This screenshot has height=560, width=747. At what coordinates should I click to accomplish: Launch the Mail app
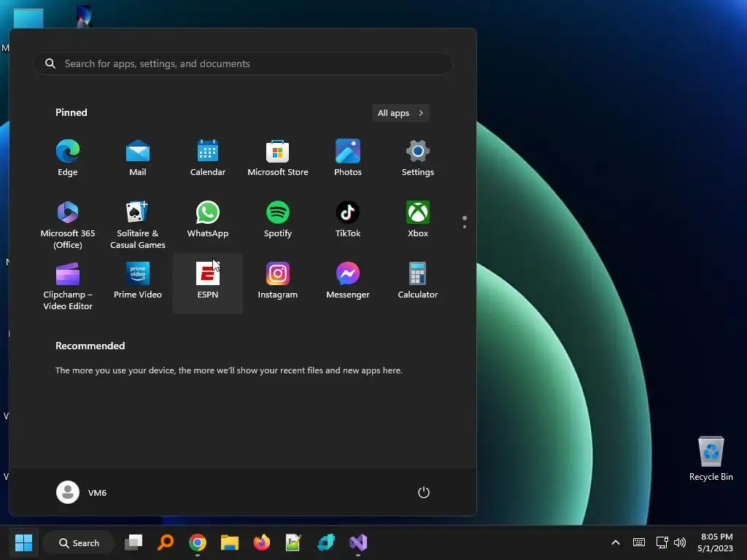pos(138,158)
